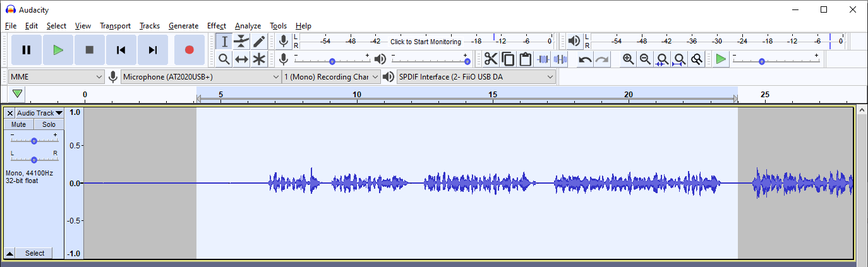
Task: Click the playback device speaker icon
Action: 389,77
